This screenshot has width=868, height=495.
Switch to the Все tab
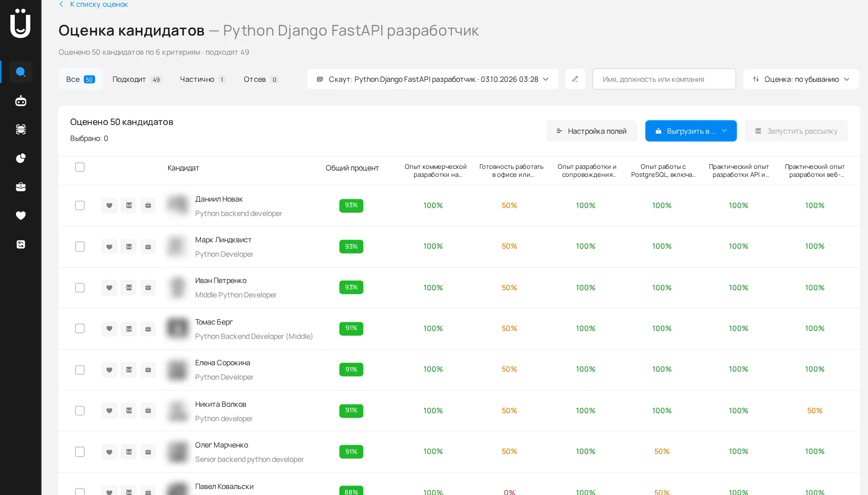tap(80, 79)
